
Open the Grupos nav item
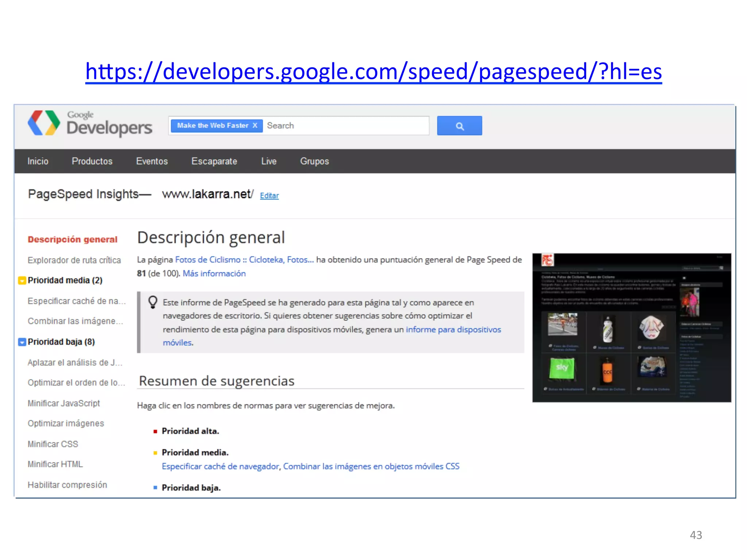pos(314,161)
